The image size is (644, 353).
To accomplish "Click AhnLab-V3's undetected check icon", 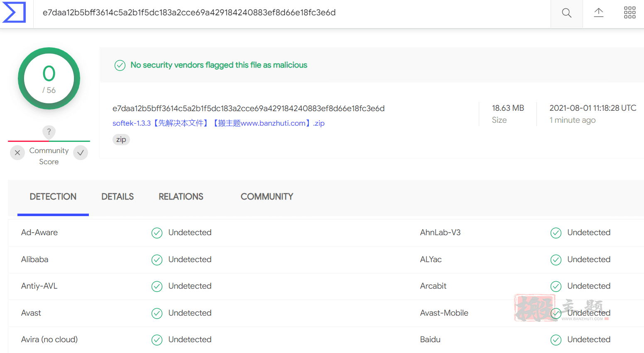I will pyautogui.click(x=556, y=233).
